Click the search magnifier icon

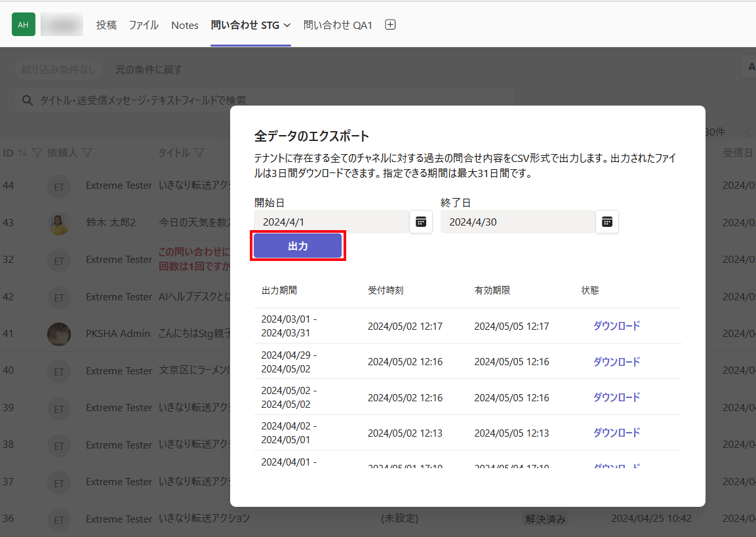tap(28, 100)
